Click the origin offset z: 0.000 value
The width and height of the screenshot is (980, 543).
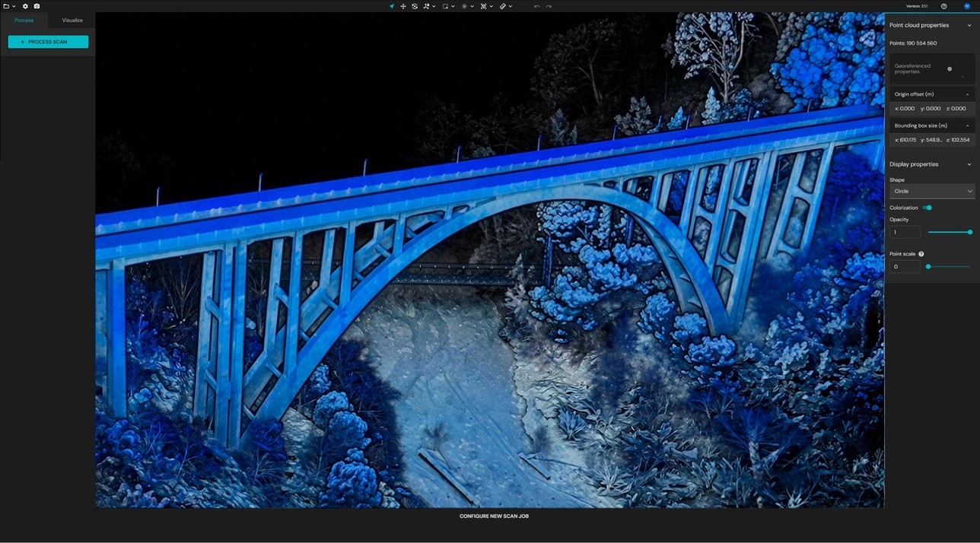956,109
